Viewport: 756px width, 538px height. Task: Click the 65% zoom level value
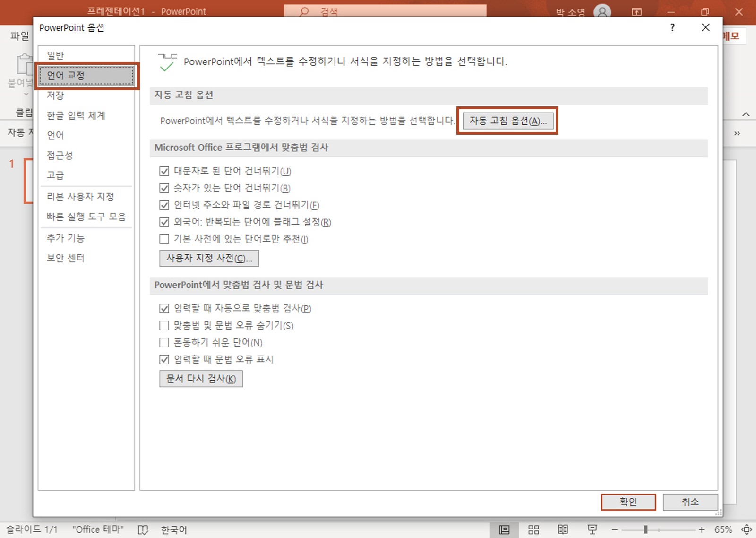723,530
